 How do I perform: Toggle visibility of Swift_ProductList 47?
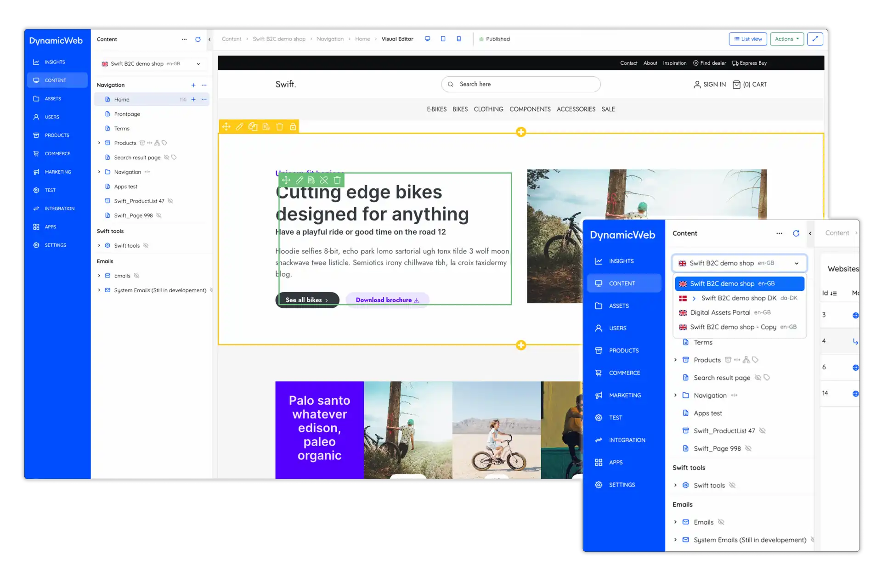[170, 201]
